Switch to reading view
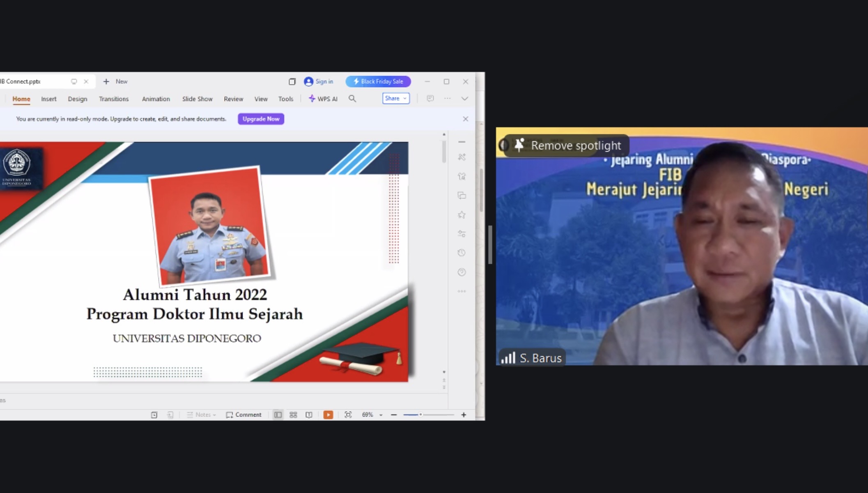This screenshot has height=493, width=868. (x=309, y=415)
